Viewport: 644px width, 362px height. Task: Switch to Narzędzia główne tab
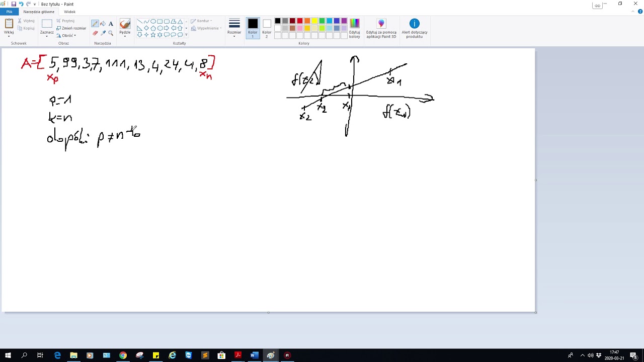pos(39,12)
